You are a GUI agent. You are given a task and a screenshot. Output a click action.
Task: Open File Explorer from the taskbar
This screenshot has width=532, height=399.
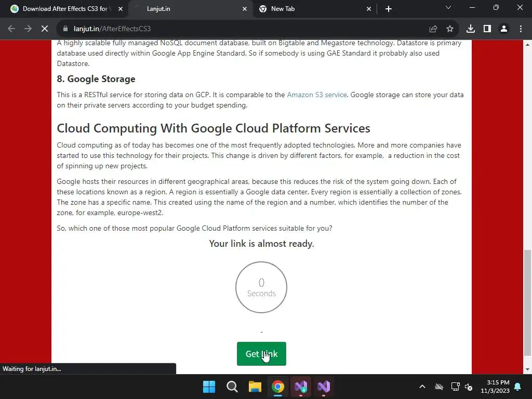pos(255,387)
